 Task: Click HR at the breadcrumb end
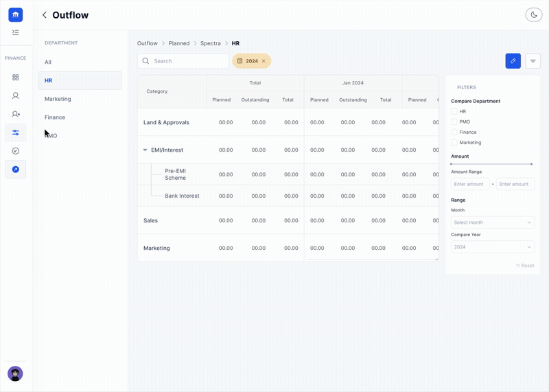coord(235,43)
